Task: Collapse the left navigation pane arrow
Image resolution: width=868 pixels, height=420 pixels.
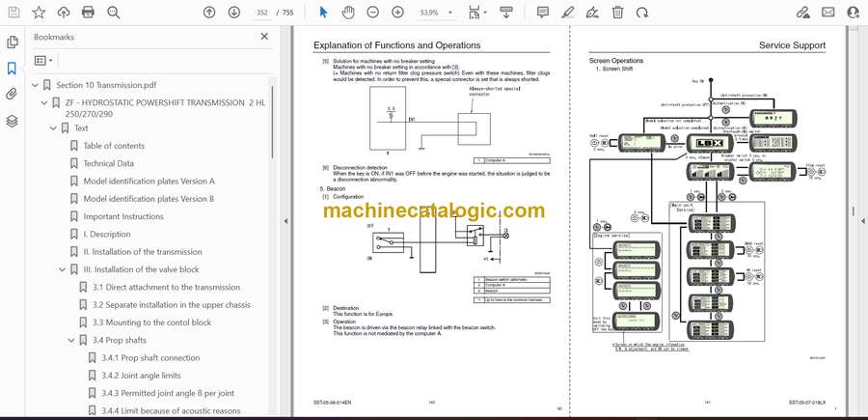Action: tap(286, 221)
